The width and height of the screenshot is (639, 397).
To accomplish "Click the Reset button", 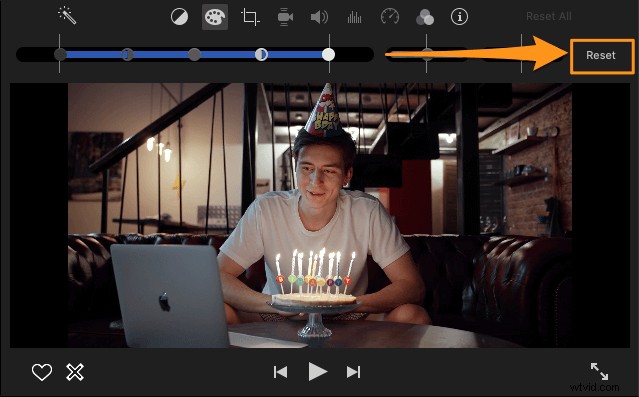I will [602, 56].
